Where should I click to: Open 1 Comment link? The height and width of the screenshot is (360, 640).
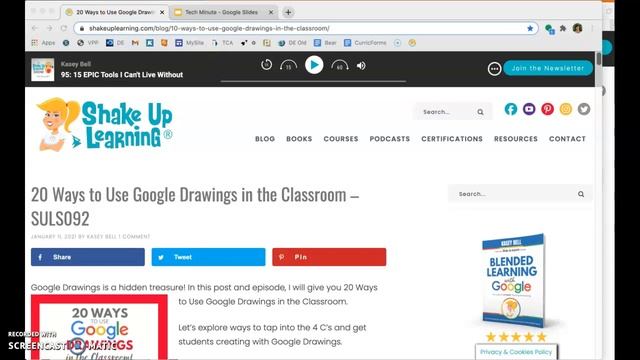pyautogui.click(x=134, y=237)
